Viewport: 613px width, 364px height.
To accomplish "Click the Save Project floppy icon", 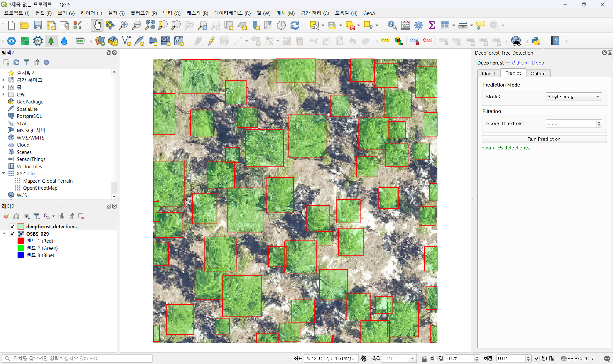I will 38,25.
